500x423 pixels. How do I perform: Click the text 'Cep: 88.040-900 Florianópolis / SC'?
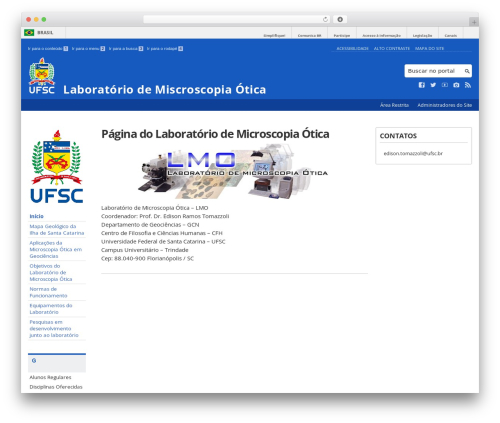(x=147, y=258)
